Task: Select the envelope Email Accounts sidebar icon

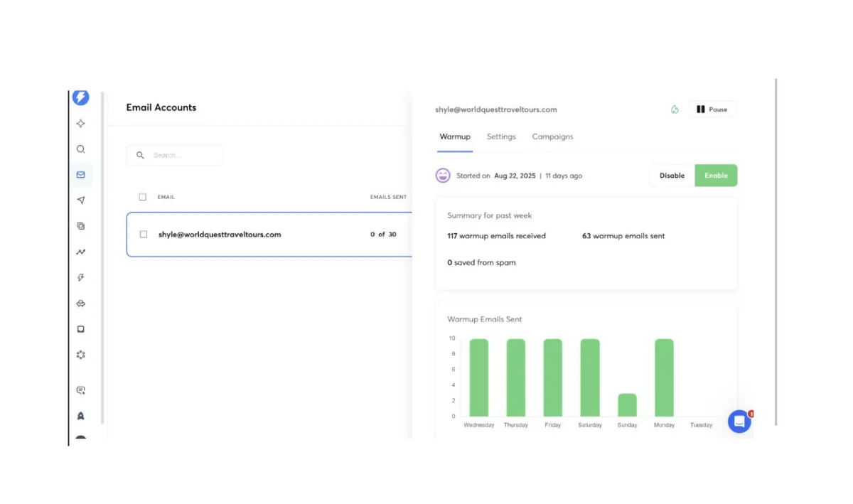Action: pos(81,175)
